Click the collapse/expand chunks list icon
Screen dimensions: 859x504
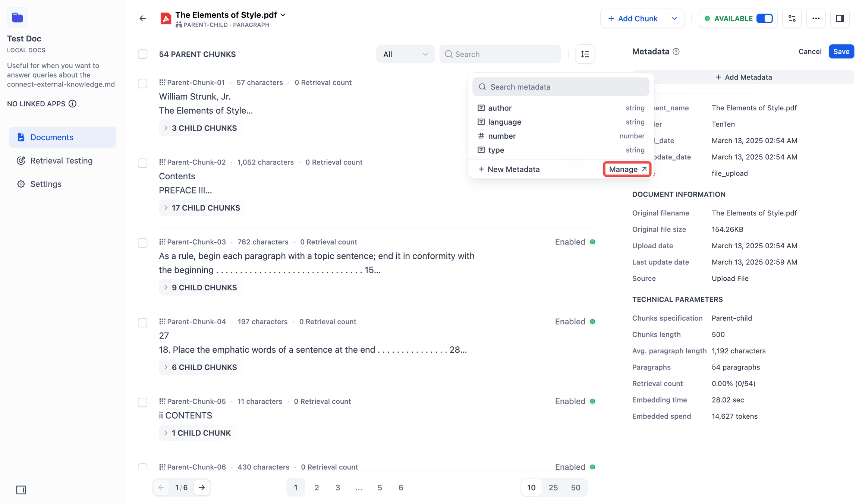point(585,54)
